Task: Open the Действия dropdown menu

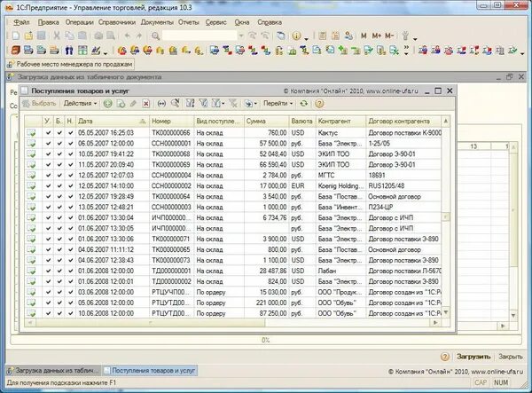Action: 80,103
